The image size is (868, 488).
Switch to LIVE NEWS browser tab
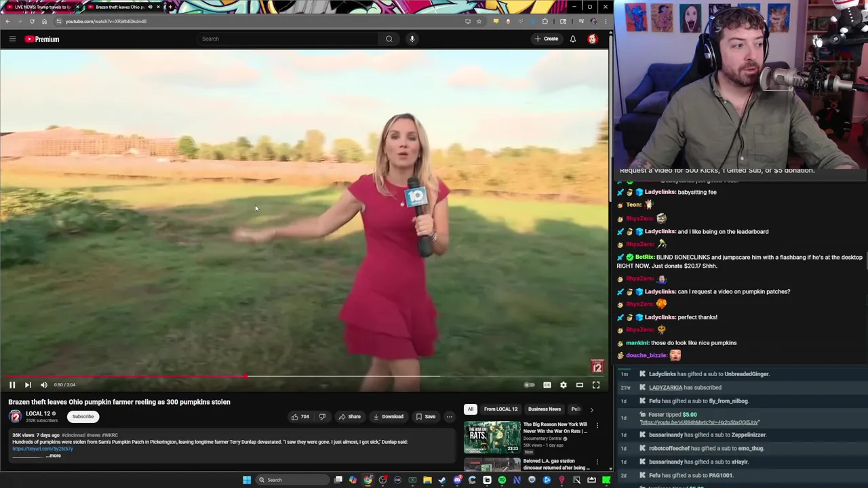click(42, 7)
